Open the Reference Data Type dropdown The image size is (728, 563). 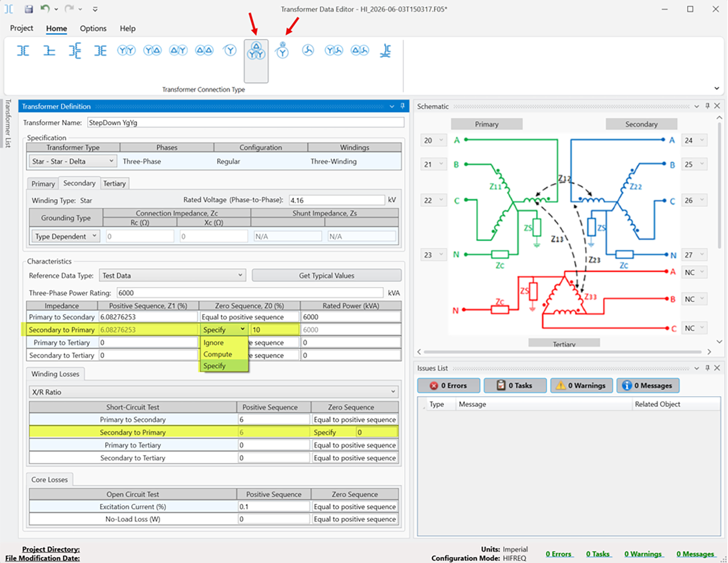click(x=172, y=275)
